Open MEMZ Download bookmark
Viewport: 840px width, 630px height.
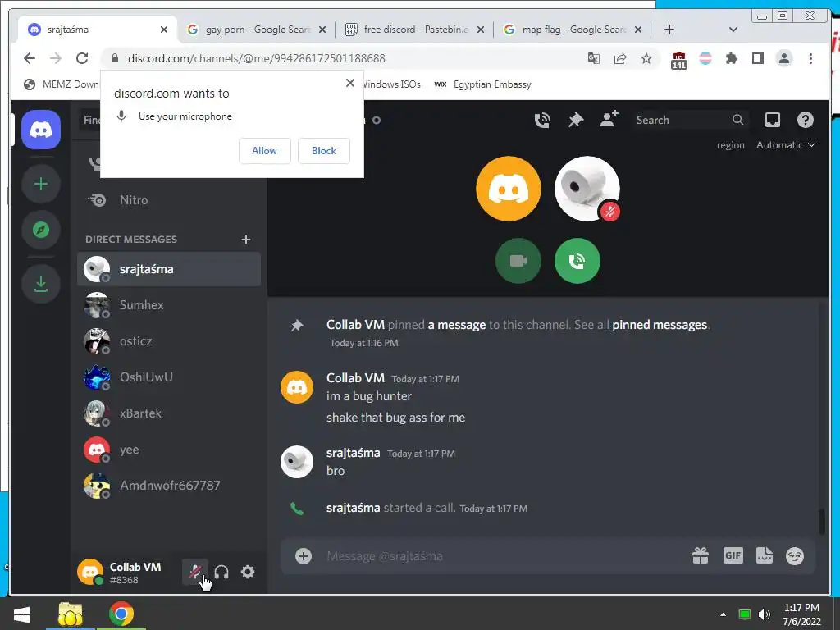point(62,84)
